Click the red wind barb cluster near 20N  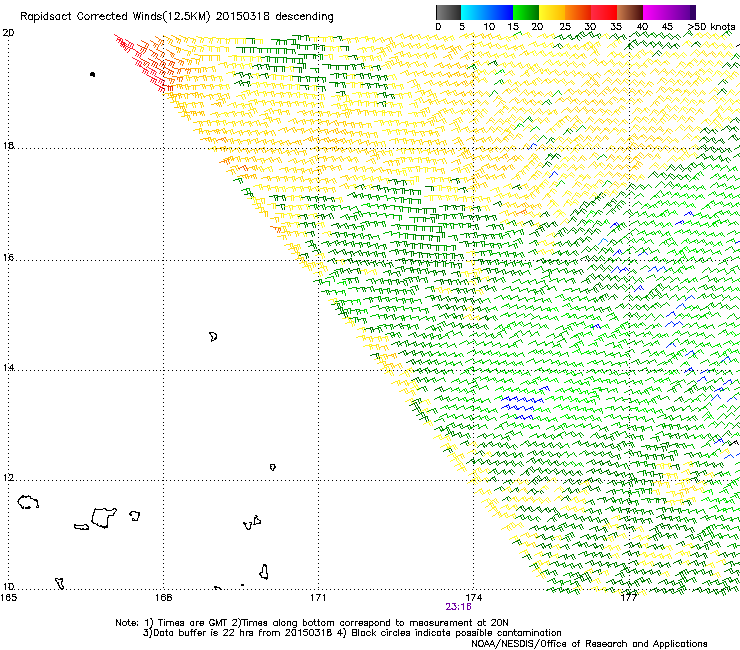coord(144,61)
